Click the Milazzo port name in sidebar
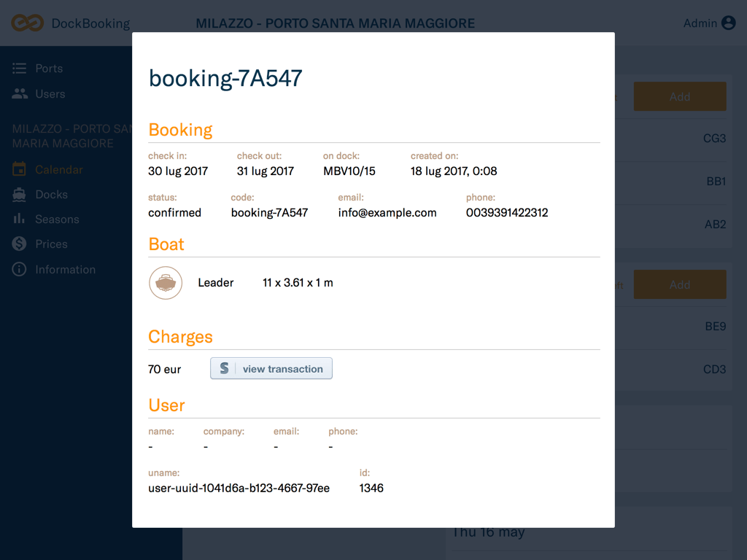Viewport: 747px width, 560px height. pyautogui.click(x=71, y=136)
